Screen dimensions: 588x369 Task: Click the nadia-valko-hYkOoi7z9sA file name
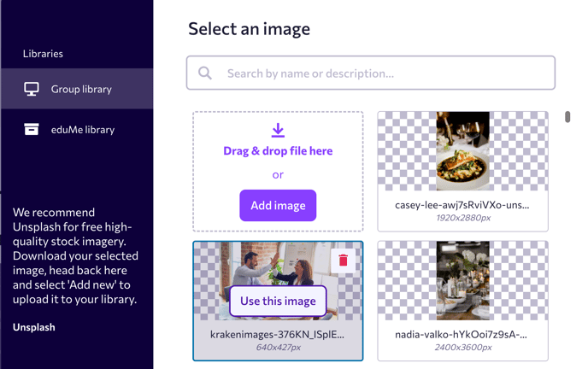pyautogui.click(x=462, y=335)
